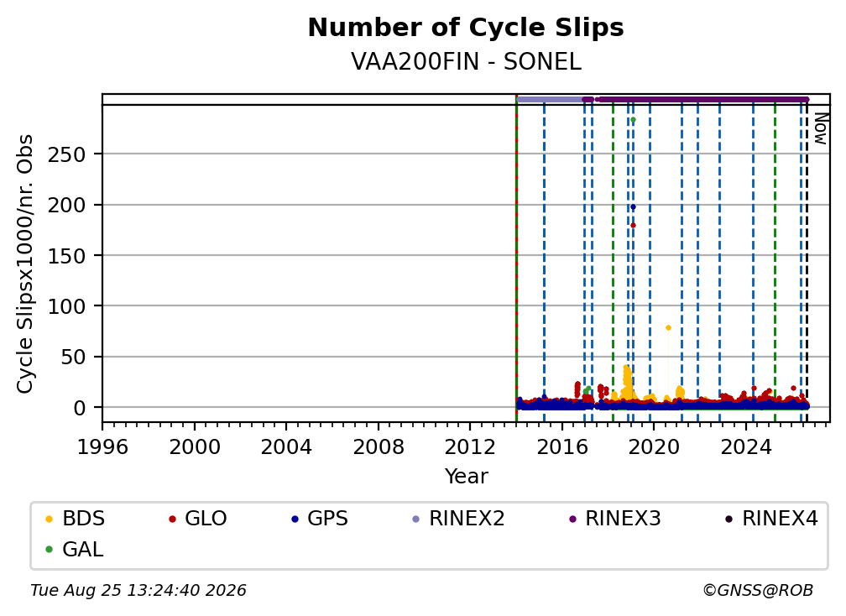Click the x-axis label 'Year'

click(x=466, y=477)
